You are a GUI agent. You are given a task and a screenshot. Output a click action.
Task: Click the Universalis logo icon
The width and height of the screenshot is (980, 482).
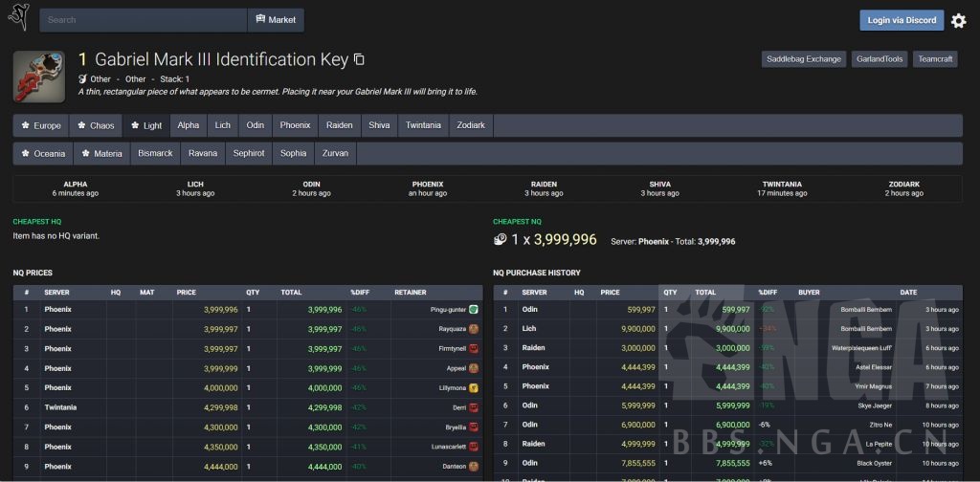17,17
